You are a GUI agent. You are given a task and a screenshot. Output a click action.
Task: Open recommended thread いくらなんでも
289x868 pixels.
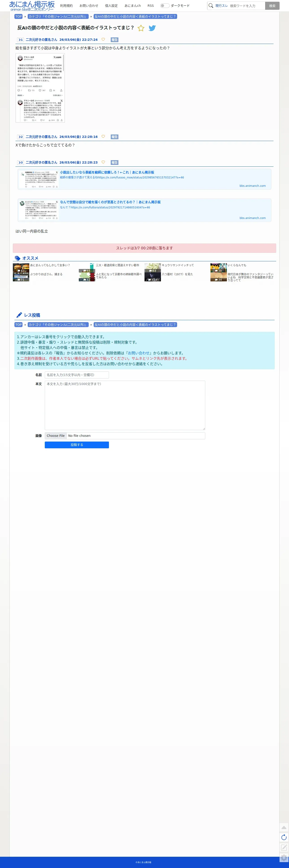coord(237,265)
